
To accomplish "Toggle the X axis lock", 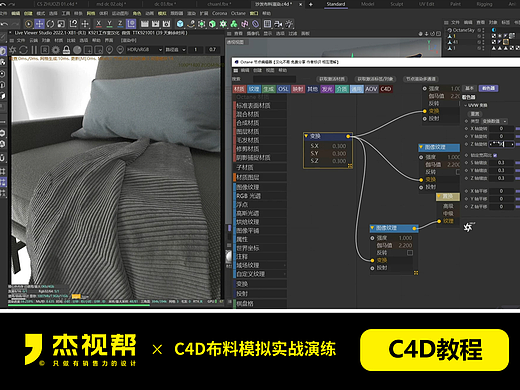I will coord(98,24).
